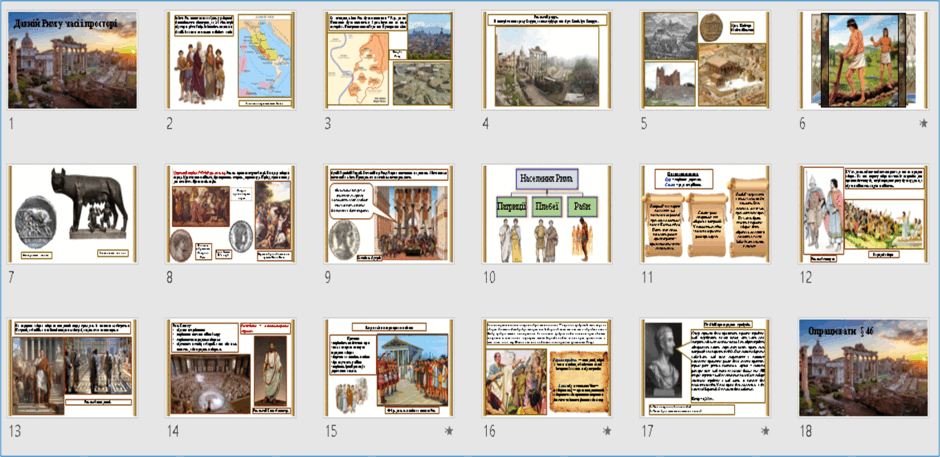
Task: Select slide 18 Опрацювати § 46
Action: 863,368
